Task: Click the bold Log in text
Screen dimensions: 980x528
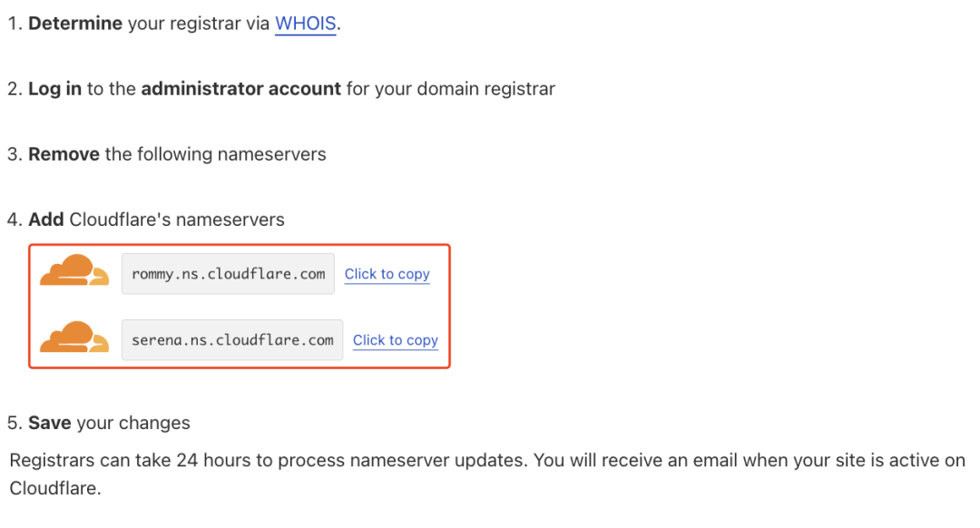Action: tap(55, 89)
